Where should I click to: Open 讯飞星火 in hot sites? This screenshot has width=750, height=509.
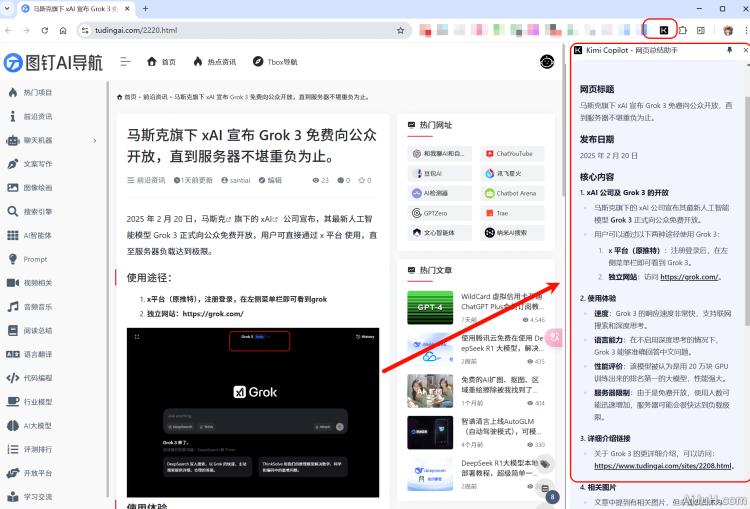[x=512, y=173]
